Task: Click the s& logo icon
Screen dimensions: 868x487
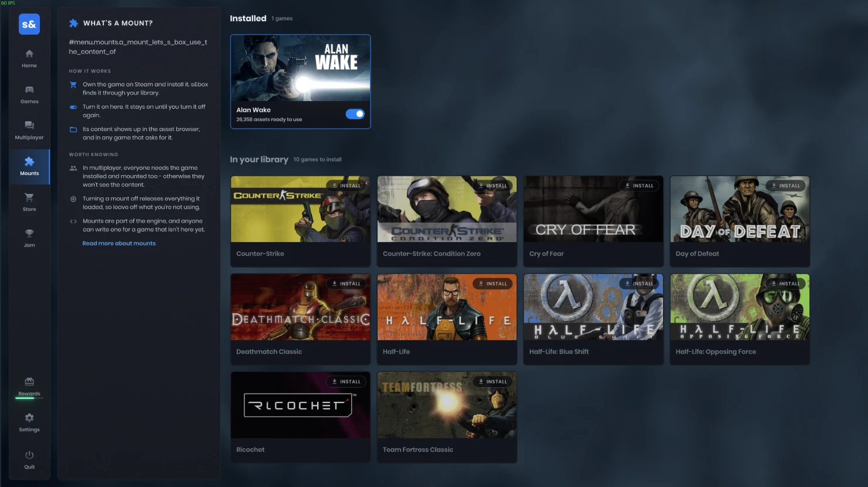Action: [29, 24]
